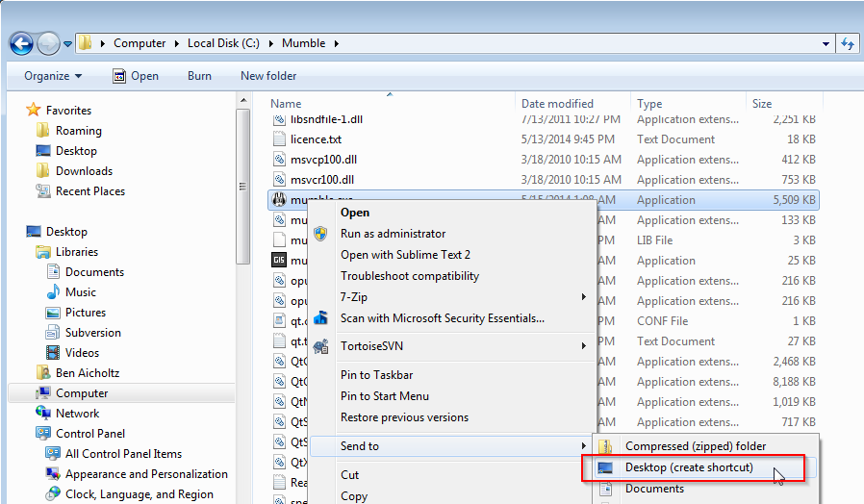Select msvcp100.dll file
The width and height of the screenshot is (864, 504).
pyautogui.click(x=323, y=160)
